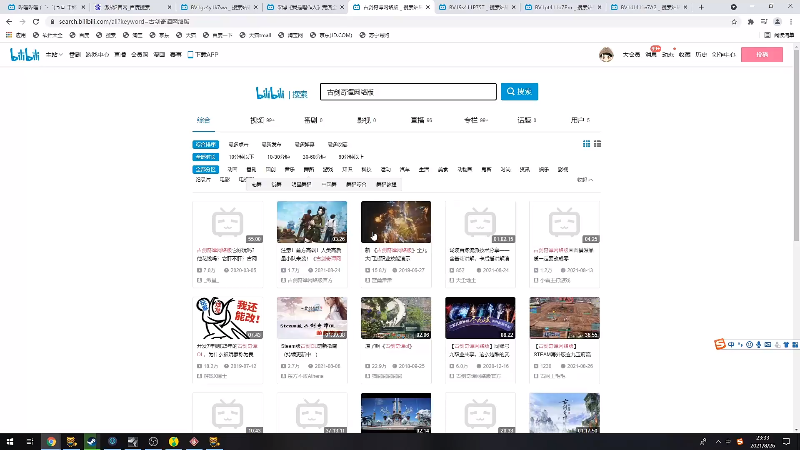
Task: Open the Chrome extensions puzzle icon
Action: (x=751, y=21)
